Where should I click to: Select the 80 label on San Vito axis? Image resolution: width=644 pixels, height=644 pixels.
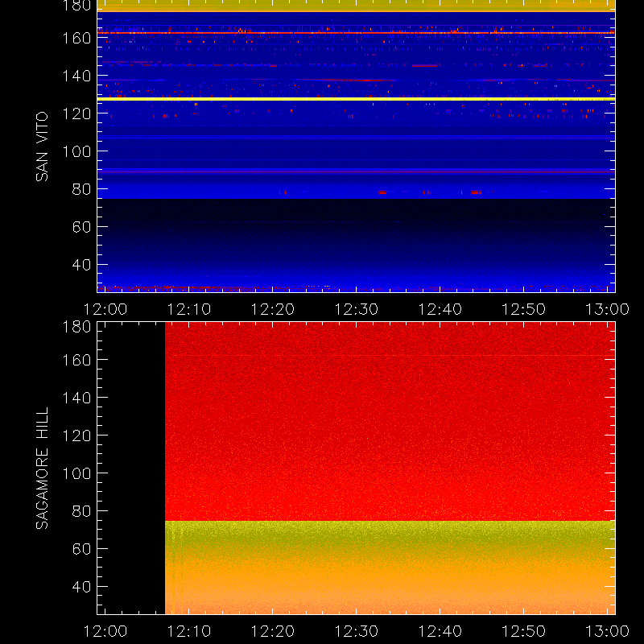point(81,189)
